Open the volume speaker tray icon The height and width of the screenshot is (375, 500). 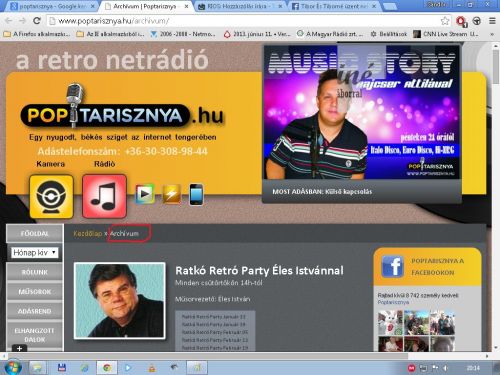click(x=445, y=368)
